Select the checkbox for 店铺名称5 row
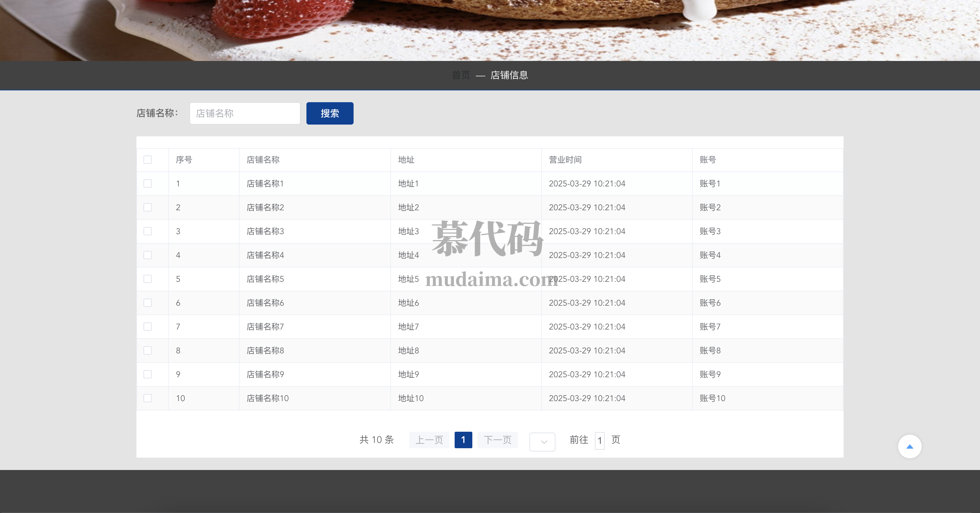The width and height of the screenshot is (980, 513). click(148, 279)
